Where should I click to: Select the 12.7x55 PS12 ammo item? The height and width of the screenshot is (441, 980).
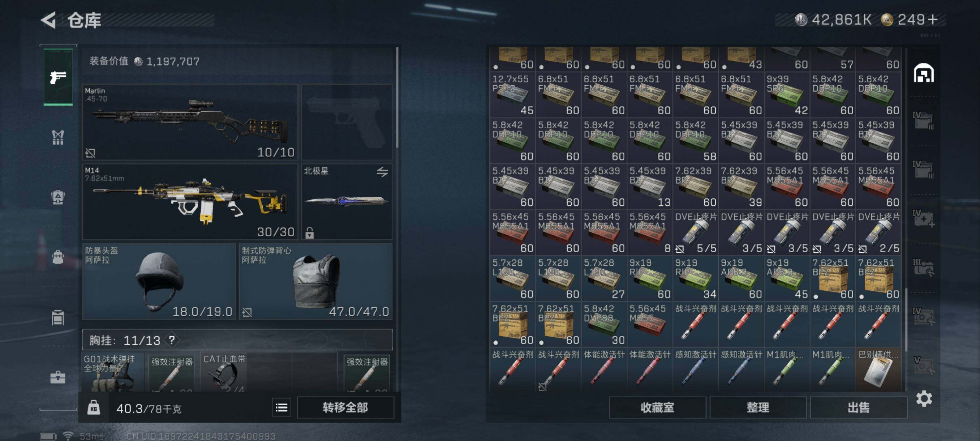[x=512, y=95]
